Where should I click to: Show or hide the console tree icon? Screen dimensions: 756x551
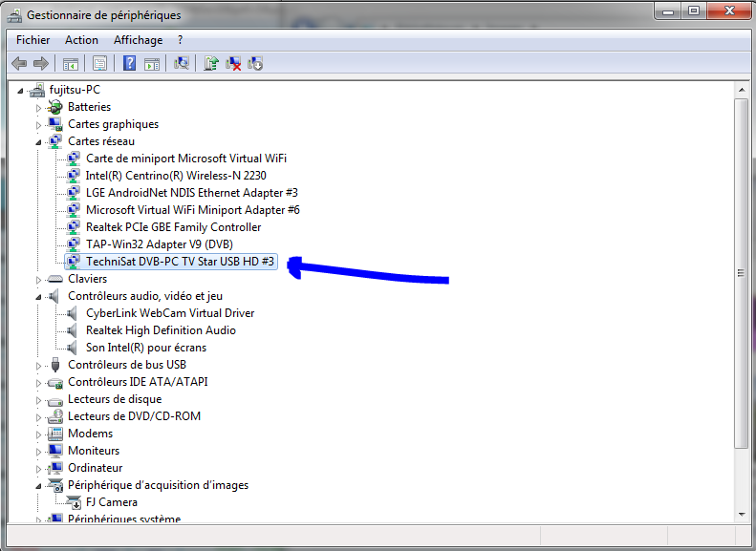point(70,64)
